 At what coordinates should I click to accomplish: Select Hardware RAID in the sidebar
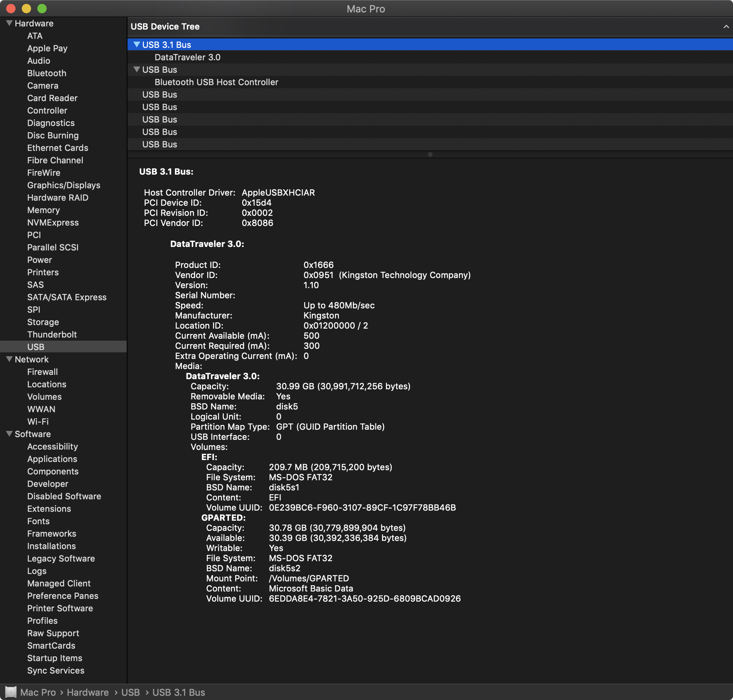coord(58,198)
